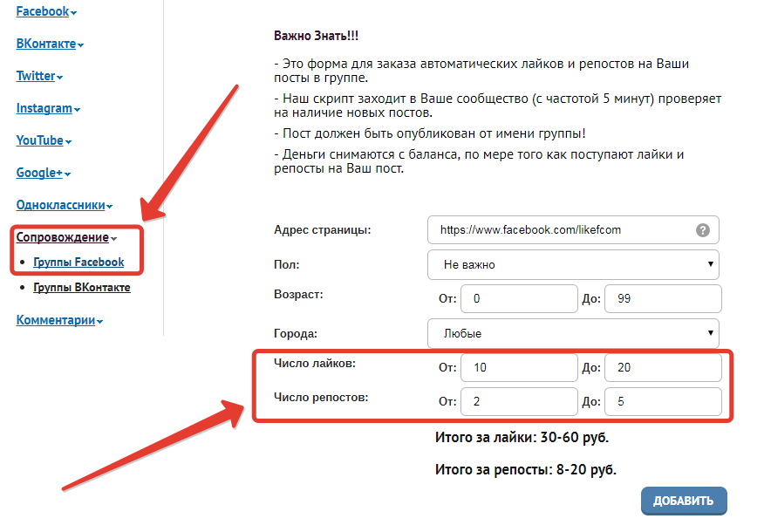Expand the Комментарии menu section
This screenshot has height=532, width=764.
click(x=59, y=320)
